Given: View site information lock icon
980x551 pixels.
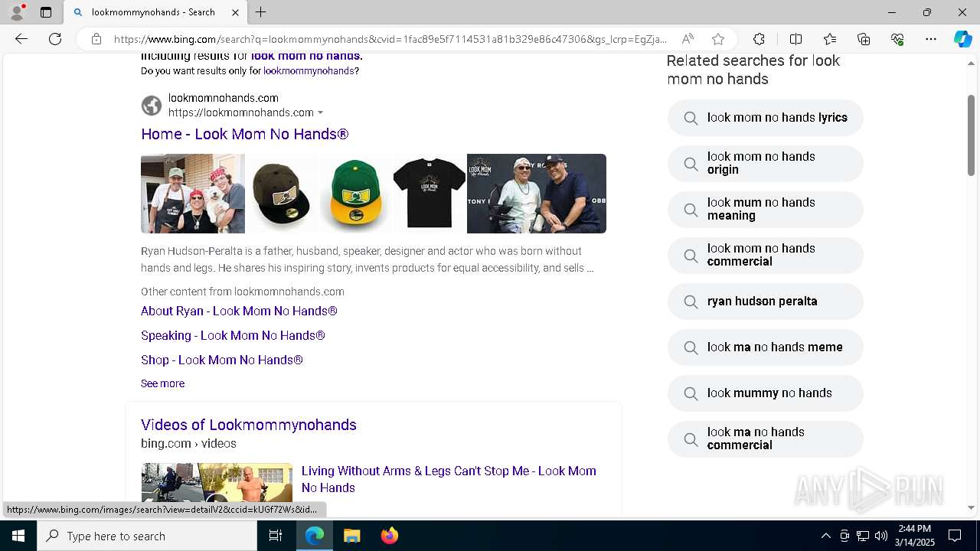Looking at the screenshot, I should pyautogui.click(x=96, y=39).
